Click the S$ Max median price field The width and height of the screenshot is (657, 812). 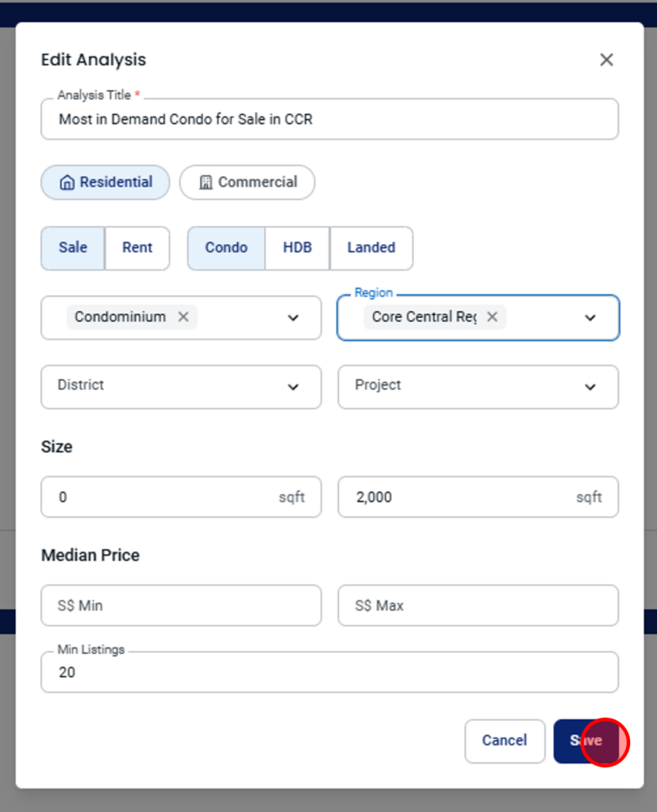[478, 605]
